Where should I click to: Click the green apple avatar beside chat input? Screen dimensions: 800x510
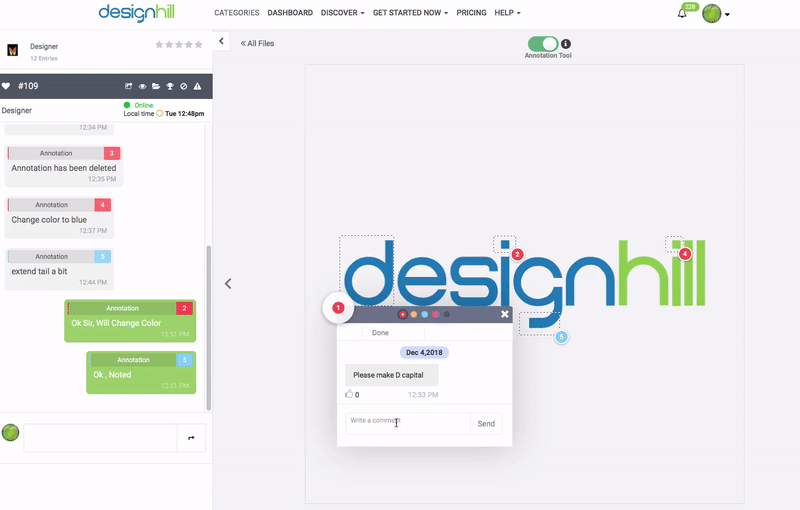click(x=10, y=432)
